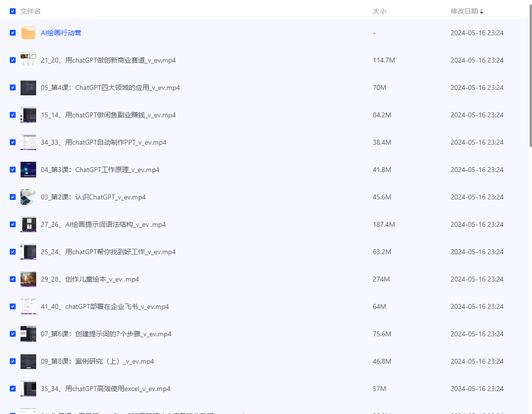
Task: Uncheck the AI绘画行动营 folder checkbox
Action: click(x=13, y=33)
